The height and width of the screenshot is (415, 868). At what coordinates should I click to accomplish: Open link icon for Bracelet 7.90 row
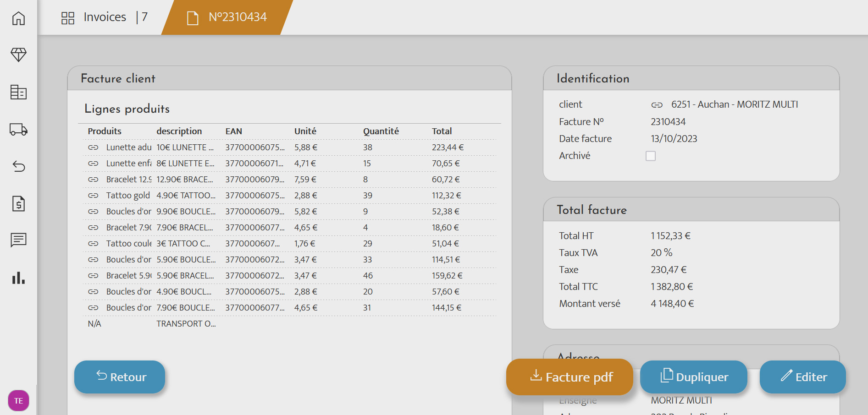[x=93, y=228]
